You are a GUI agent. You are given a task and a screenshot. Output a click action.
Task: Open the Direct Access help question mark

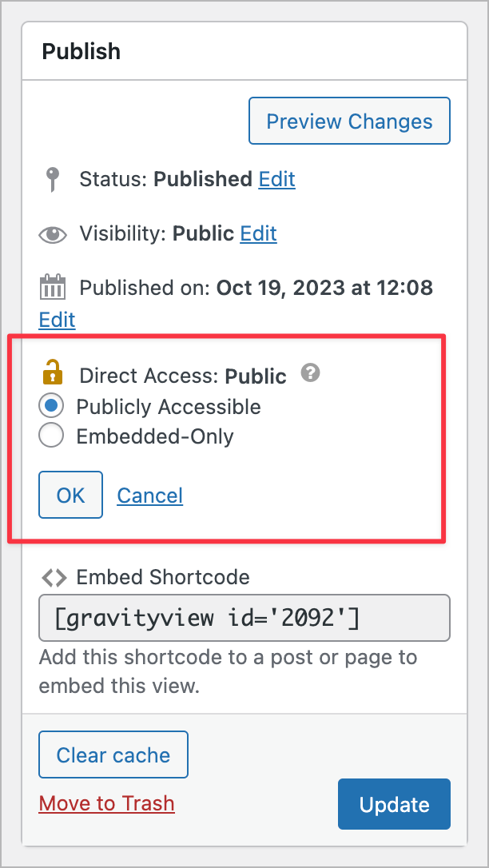click(310, 372)
